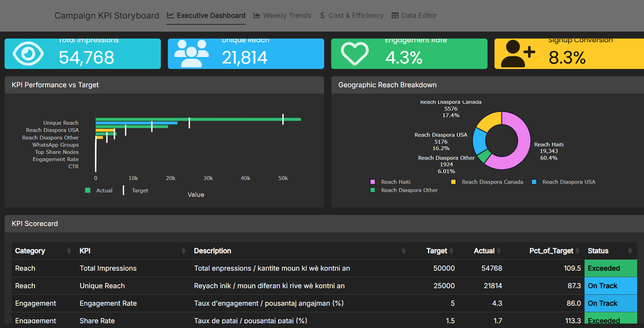Select the heart icon on Engagement Rate card
This screenshot has height=328, width=644.
coord(354,53)
